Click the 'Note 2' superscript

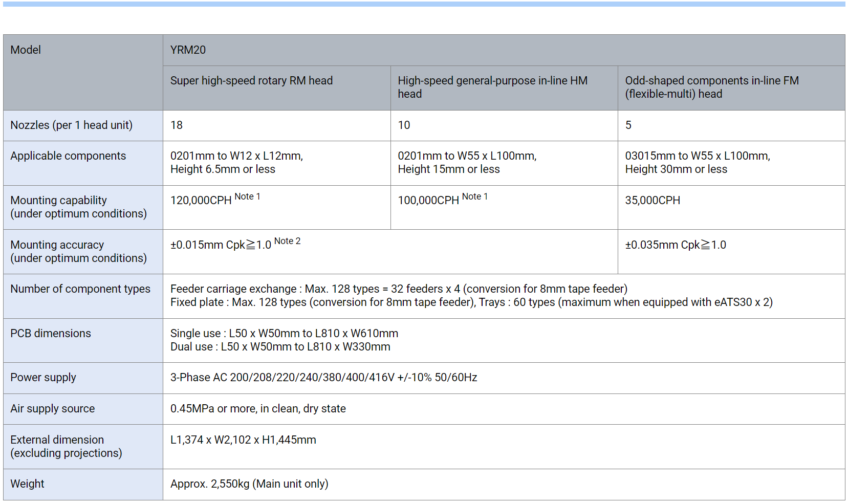[x=287, y=241]
